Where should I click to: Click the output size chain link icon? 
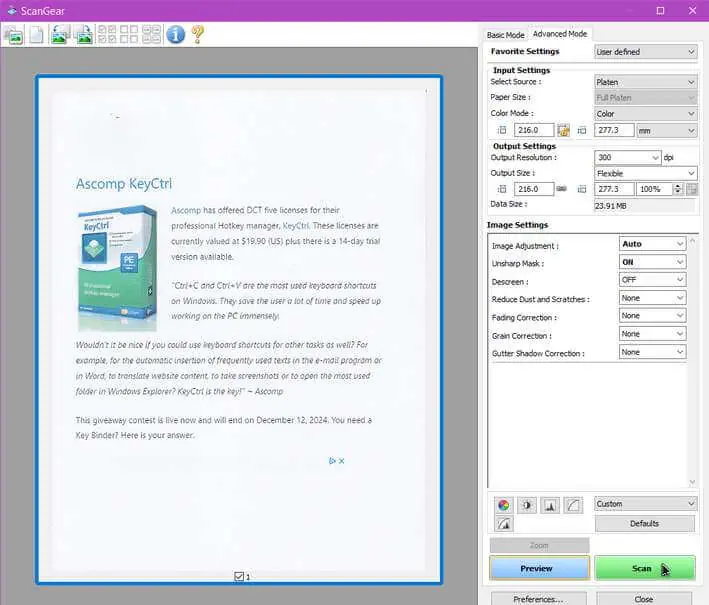click(562, 189)
